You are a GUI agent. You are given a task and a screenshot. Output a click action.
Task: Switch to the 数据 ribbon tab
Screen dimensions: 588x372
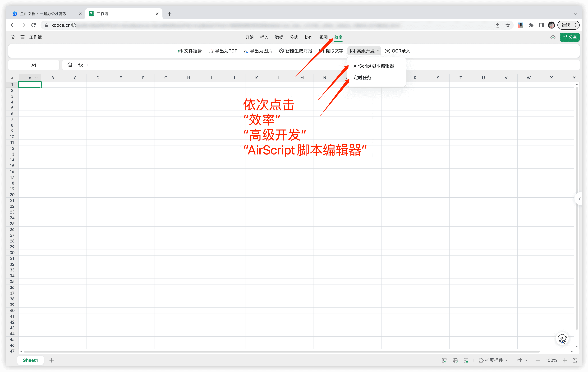coord(279,37)
